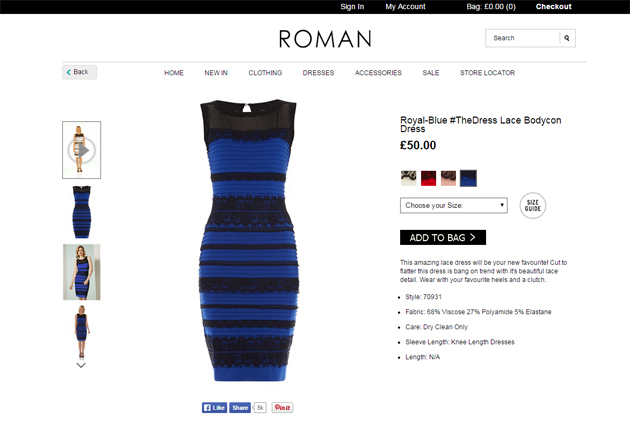This screenshot has width=630, height=427.
Task: Click the ROMAN logo
Action: pyautogui.click(x=325, y=39)
